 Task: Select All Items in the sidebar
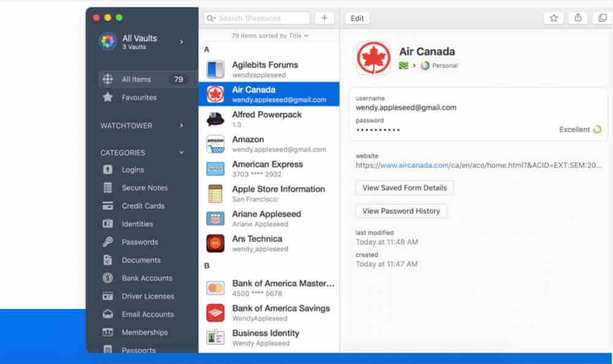(x=148, y=80)
